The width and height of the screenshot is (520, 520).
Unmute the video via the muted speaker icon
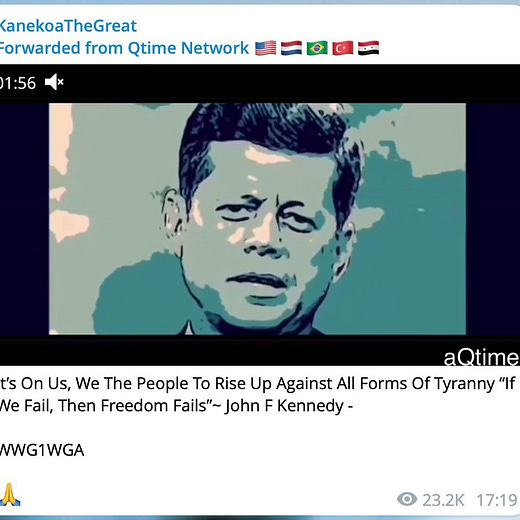[54, 82]
